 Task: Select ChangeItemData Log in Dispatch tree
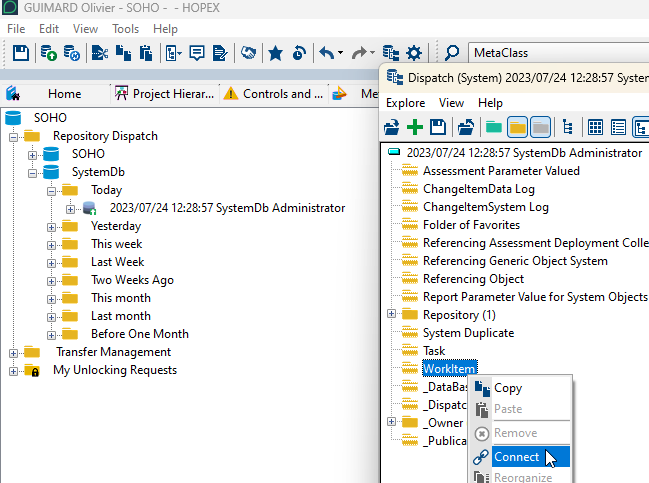coord(479,189)
